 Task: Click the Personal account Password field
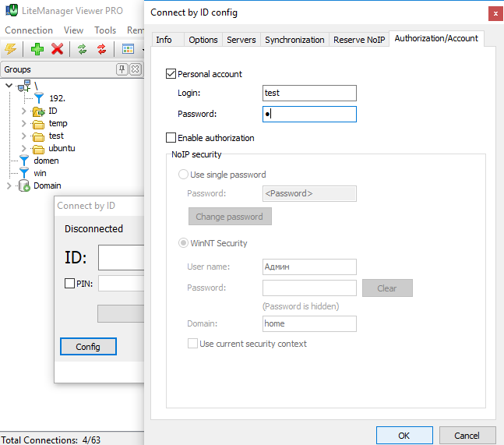coord(309,114)
